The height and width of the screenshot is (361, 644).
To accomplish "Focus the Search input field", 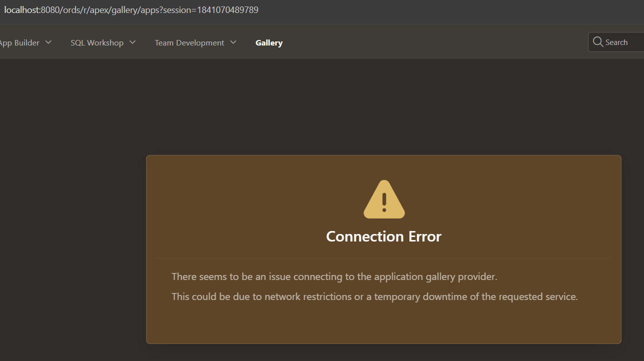I will point(623,42).
